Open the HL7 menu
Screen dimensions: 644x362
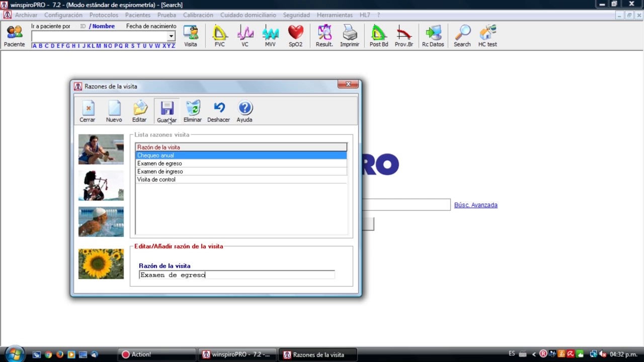[x=365, y=15]
